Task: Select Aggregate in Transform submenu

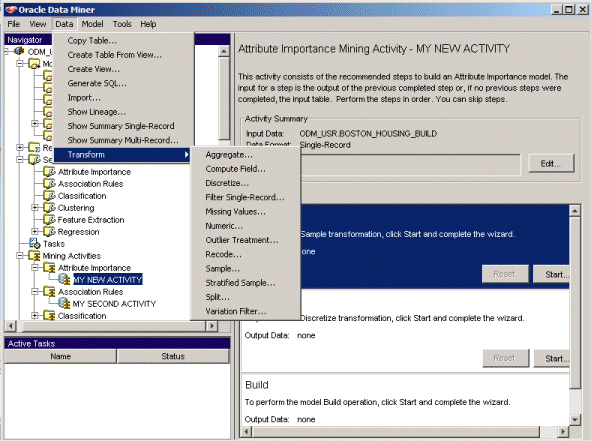Action: [246, 155]
